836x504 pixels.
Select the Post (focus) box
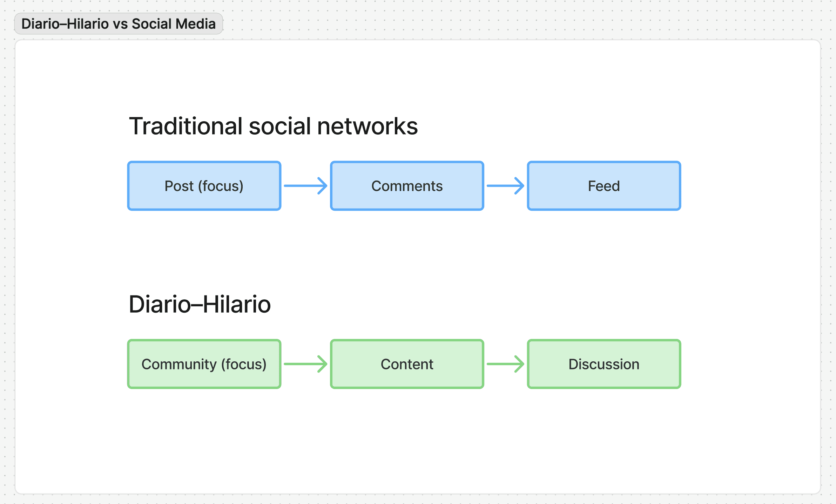click(x=204, y=186)
